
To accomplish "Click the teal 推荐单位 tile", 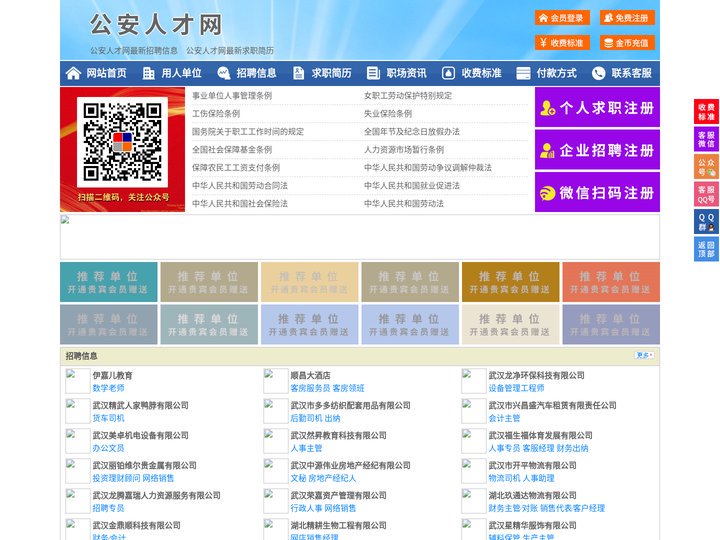I will (x=108, y=282).
